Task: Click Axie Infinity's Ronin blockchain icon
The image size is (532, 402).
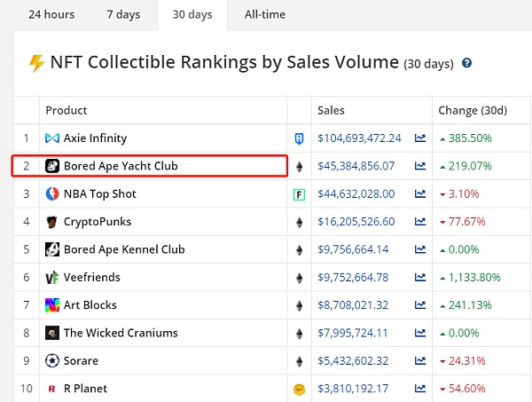Action: (x=299, y=138)
